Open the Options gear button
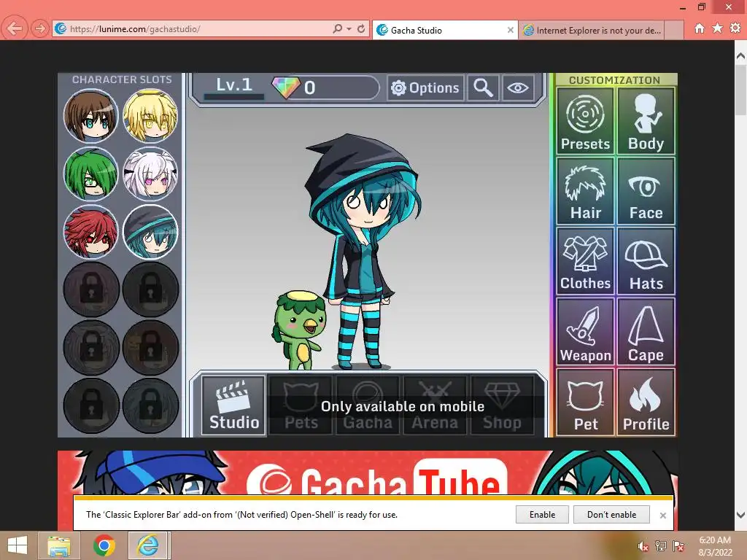This screenshot has width=747, height=560. [x=425, y=87]
